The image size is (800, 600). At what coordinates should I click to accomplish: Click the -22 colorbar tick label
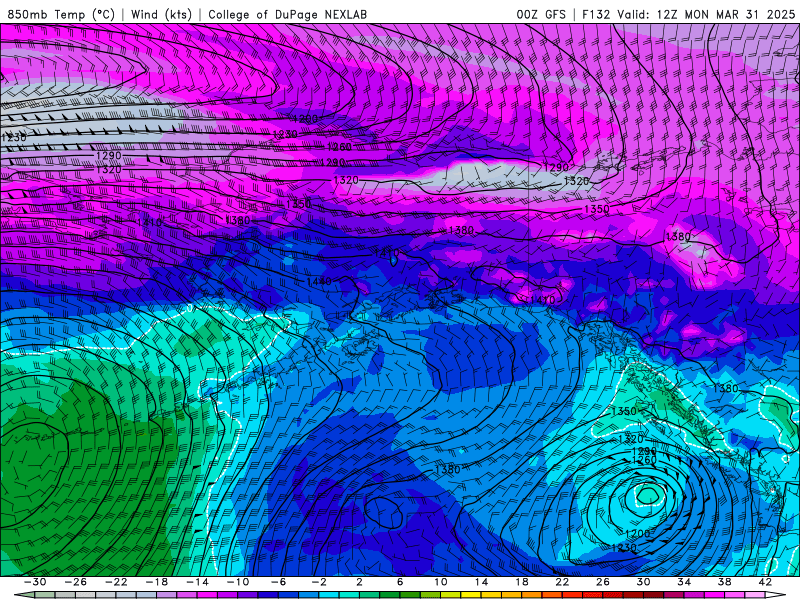point(116,582)
